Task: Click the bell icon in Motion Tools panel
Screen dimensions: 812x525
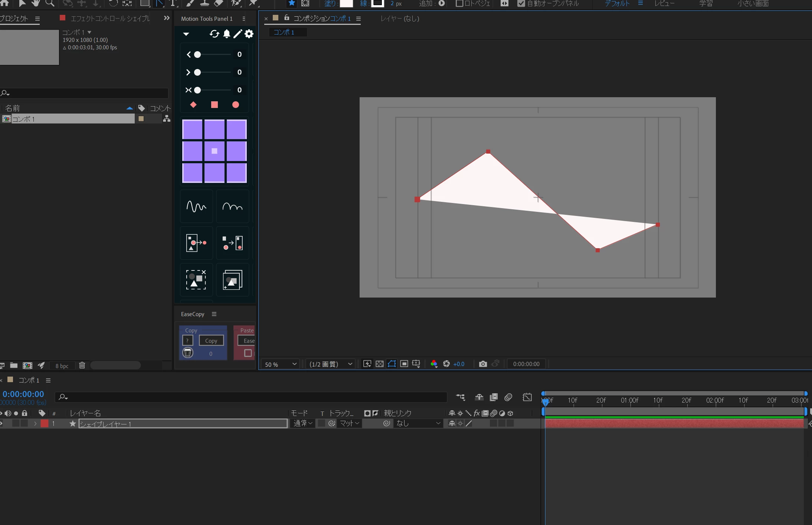Action: (226, 34)
